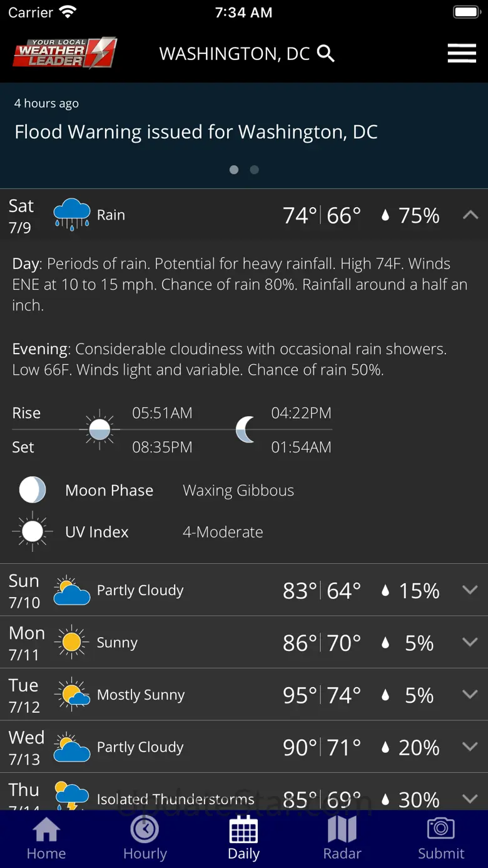The height and width of the screenshot is (868, 488).
Task: Expand the Sunday 7/10 forecast
Action: (470, 590)
